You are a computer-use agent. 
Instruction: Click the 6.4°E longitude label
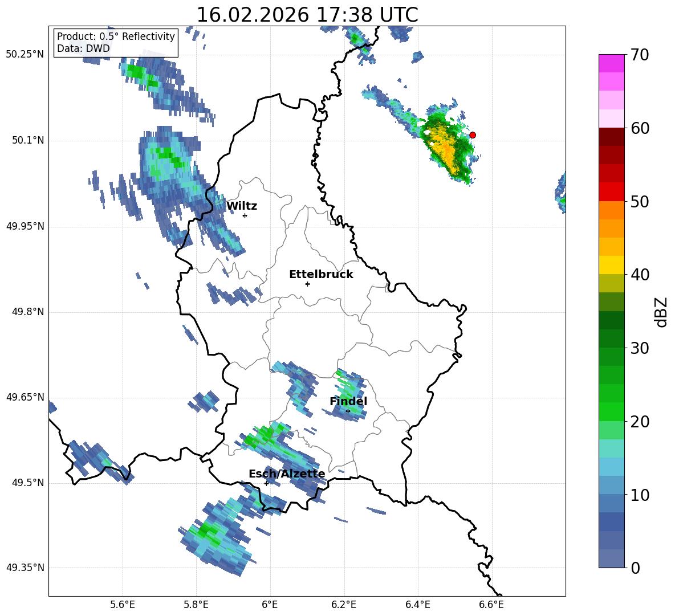click(x=417, y=605)
